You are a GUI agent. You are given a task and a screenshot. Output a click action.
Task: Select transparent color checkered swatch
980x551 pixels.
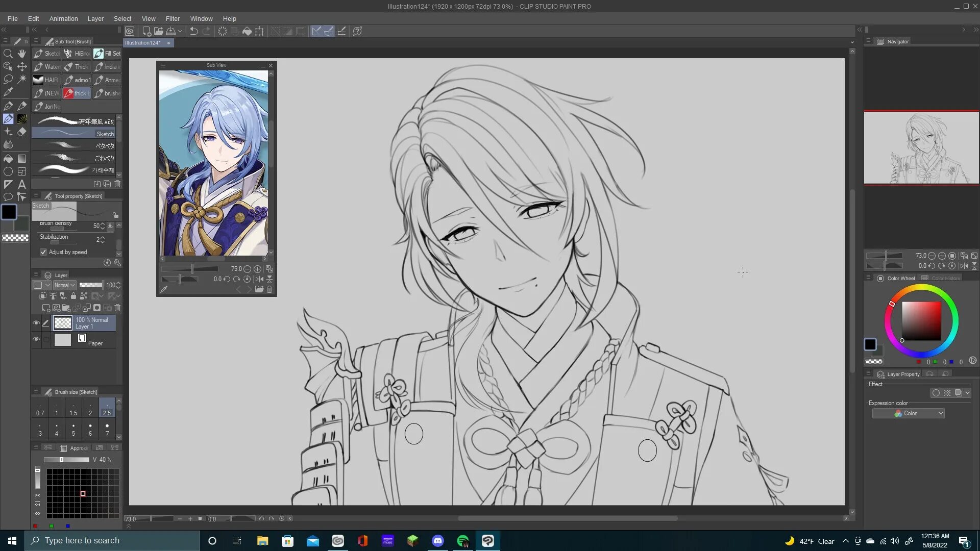(x=15, y=238)
